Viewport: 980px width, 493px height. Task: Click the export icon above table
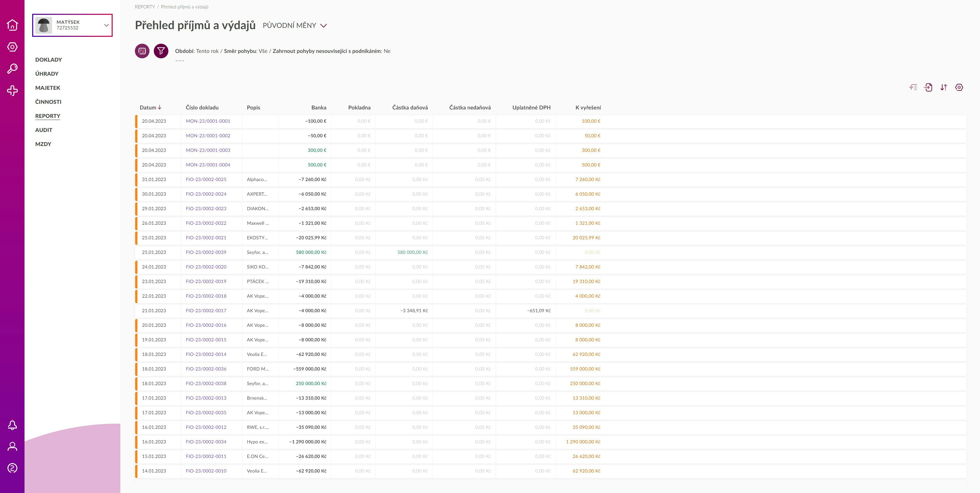[928, 87]
